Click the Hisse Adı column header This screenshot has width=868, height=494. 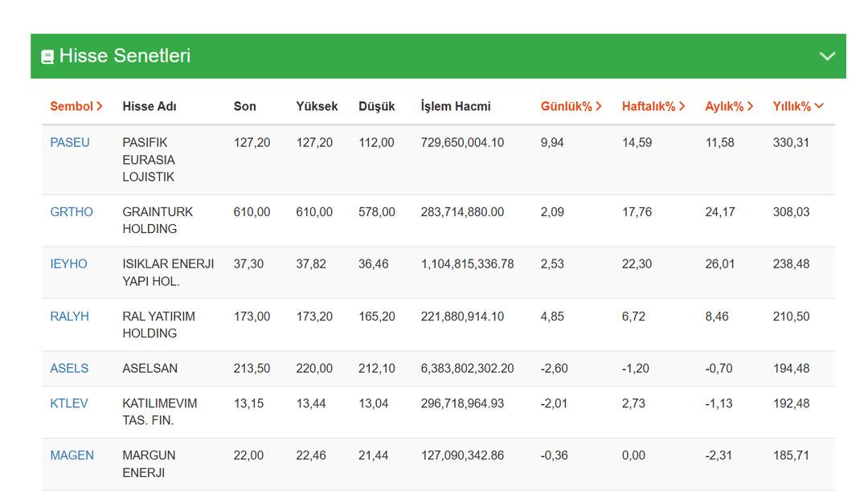click(x=149, y=106)
